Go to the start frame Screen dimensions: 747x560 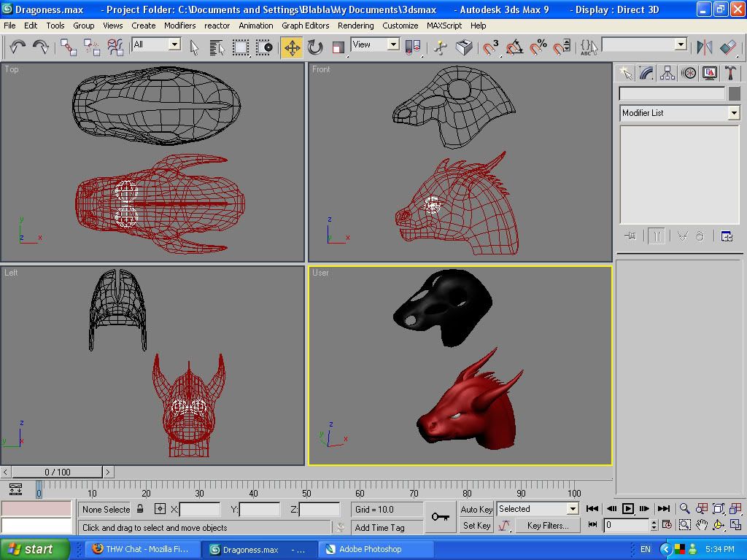coord(592,508)
